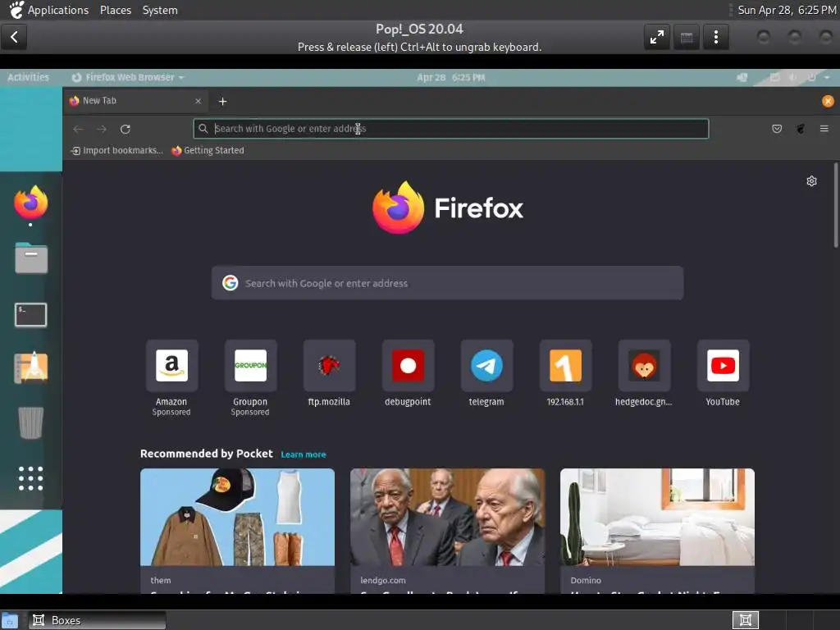Click the Firefox page vertical scrollbar

(x=836, y=205)
